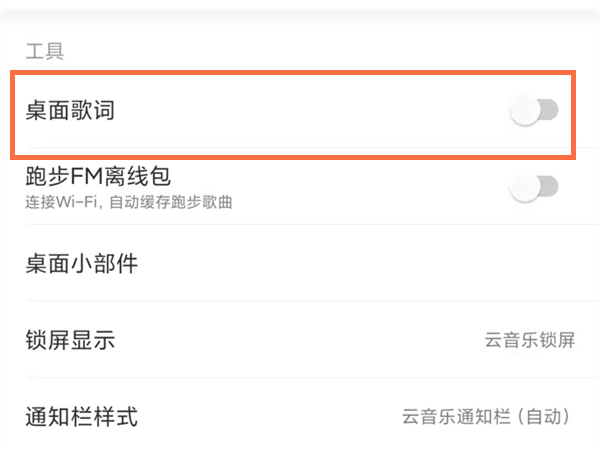Click the 桌面歌词 switch knob
Viewport: 600px width, 450px height.
tap(524, 112)
